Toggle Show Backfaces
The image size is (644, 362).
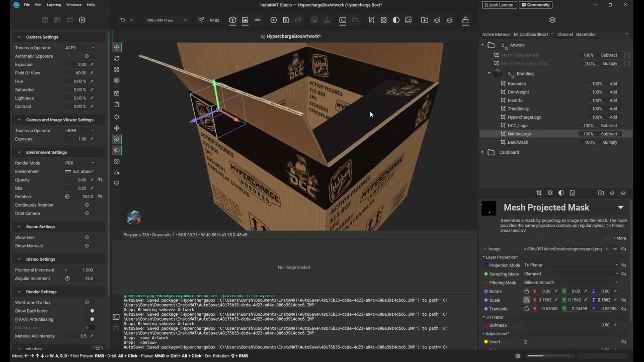pyautogui.click(x=92, y=311)
